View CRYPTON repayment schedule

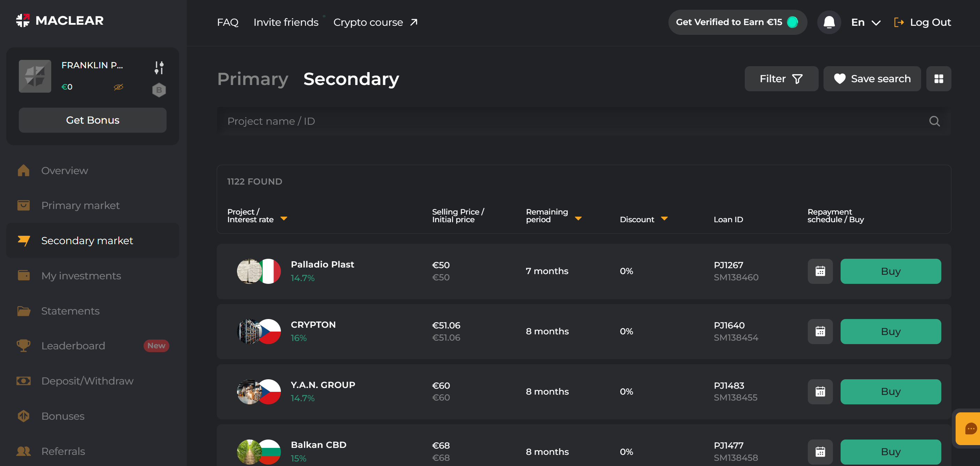click(x=820, y=332)
